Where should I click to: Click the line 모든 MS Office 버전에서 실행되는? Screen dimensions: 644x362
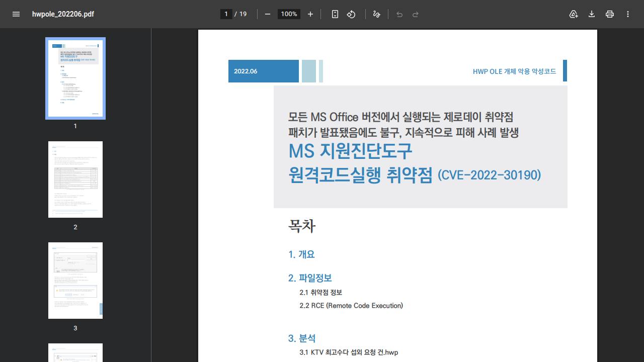400,117
